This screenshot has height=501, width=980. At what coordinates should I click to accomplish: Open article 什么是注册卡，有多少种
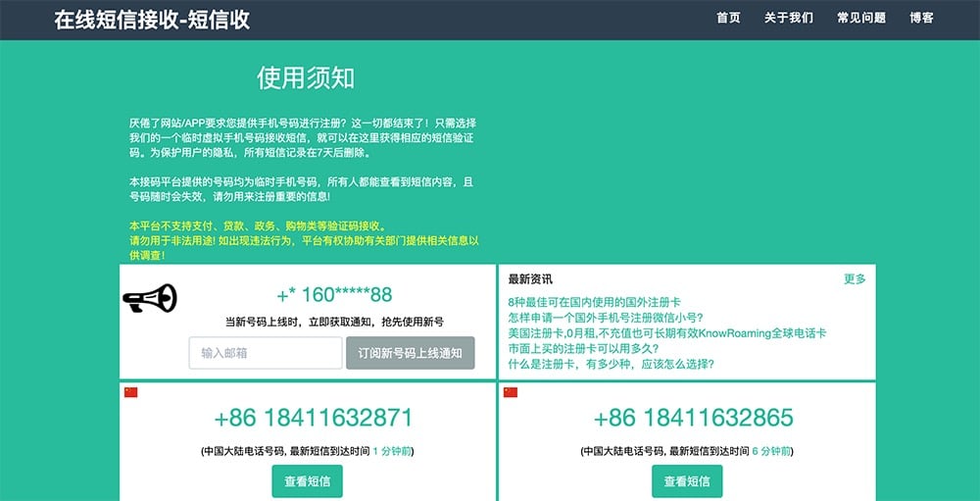(611, 364)
